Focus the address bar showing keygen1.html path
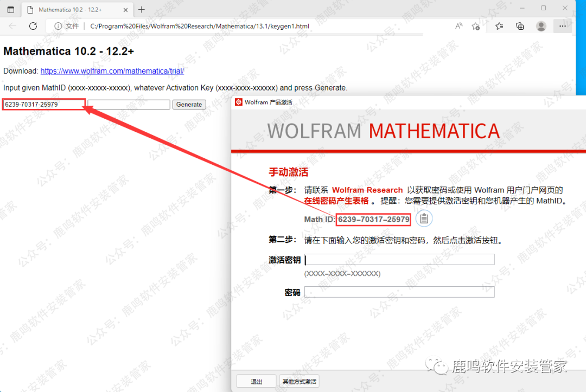Viewport: 586px width, 392px height. click(x=200, y=26)
